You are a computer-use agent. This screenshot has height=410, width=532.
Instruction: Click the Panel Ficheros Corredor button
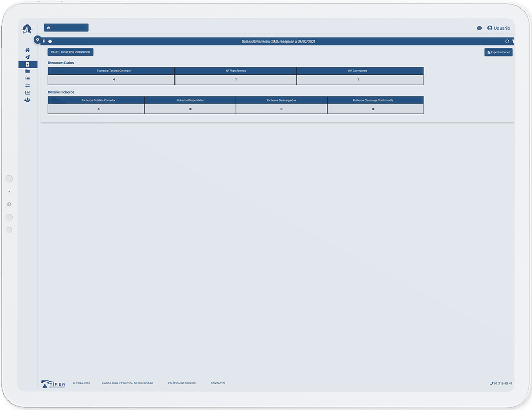[x=70, y=52]
